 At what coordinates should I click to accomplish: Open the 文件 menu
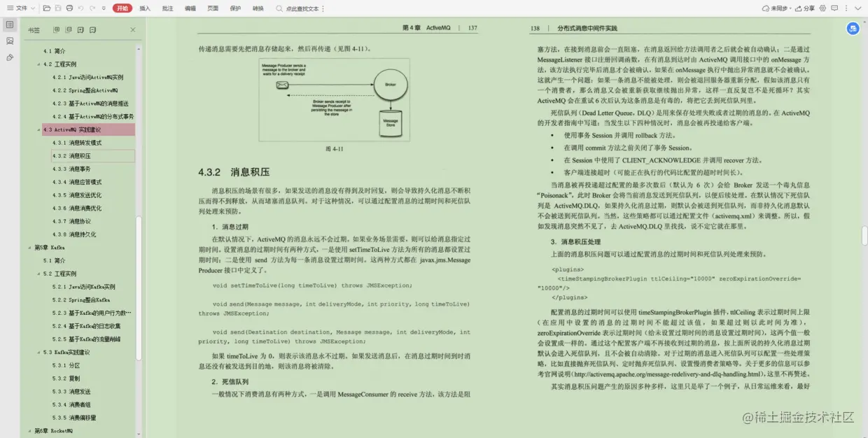coord(21,8)
